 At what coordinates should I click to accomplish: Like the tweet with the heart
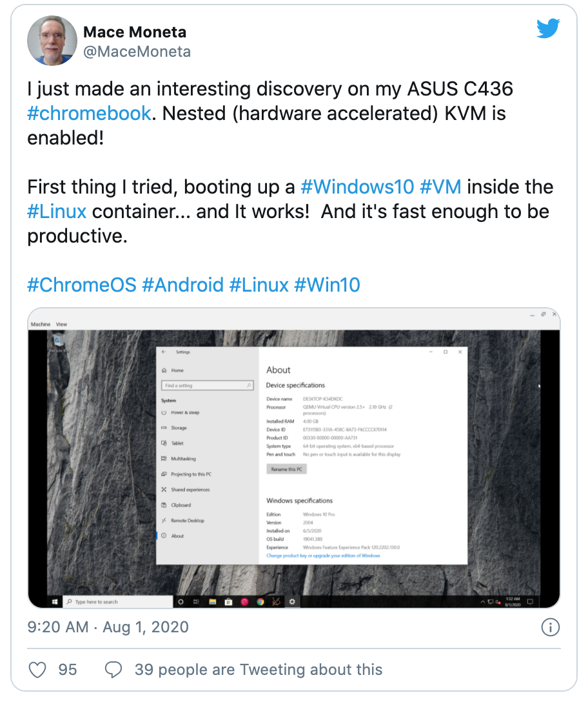point(37,670)
